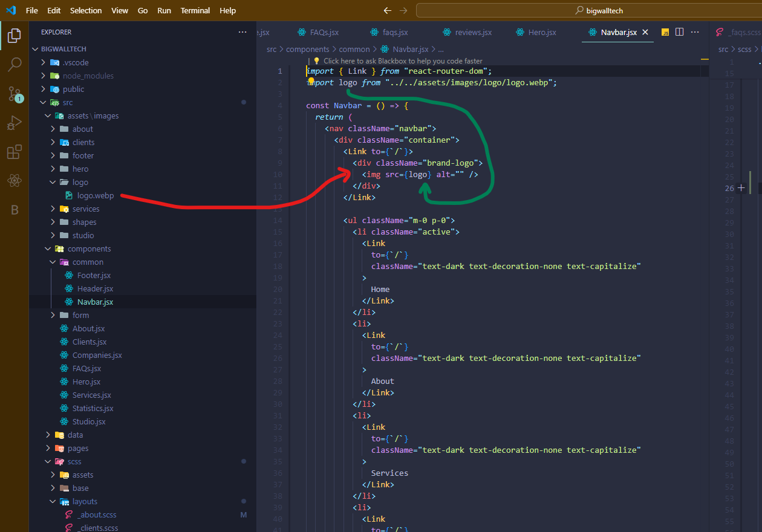Click the go back arrow in title bar
The height and width of the screenshot is (532, 762).
point(388,11)
